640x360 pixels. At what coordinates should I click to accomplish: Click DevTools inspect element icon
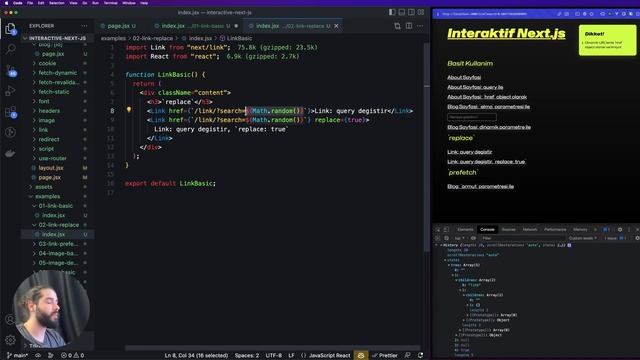point(438,229)
